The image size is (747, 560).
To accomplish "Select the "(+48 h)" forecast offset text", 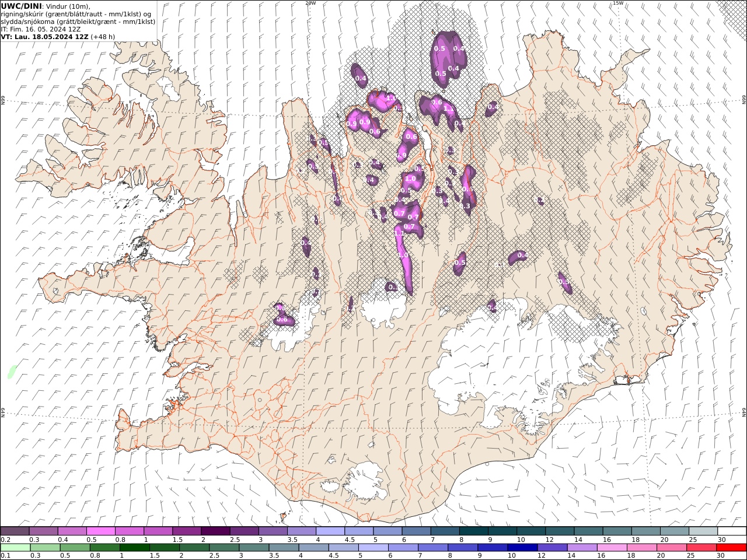I will [x=103, y=37].
